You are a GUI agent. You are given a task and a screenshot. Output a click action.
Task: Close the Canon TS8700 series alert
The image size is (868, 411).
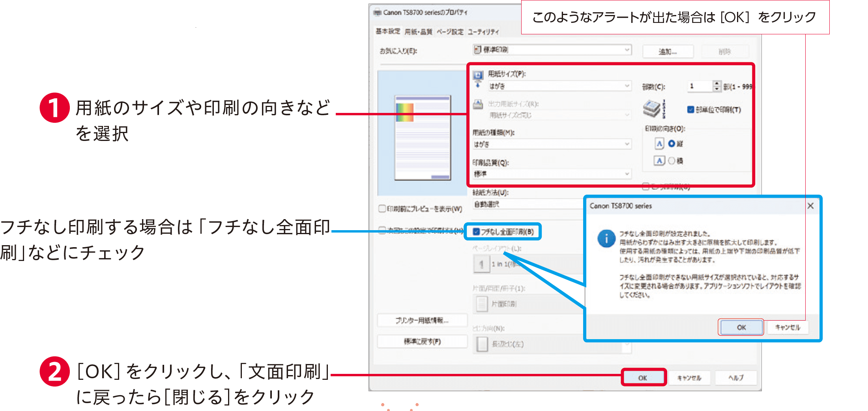(810, 206)
